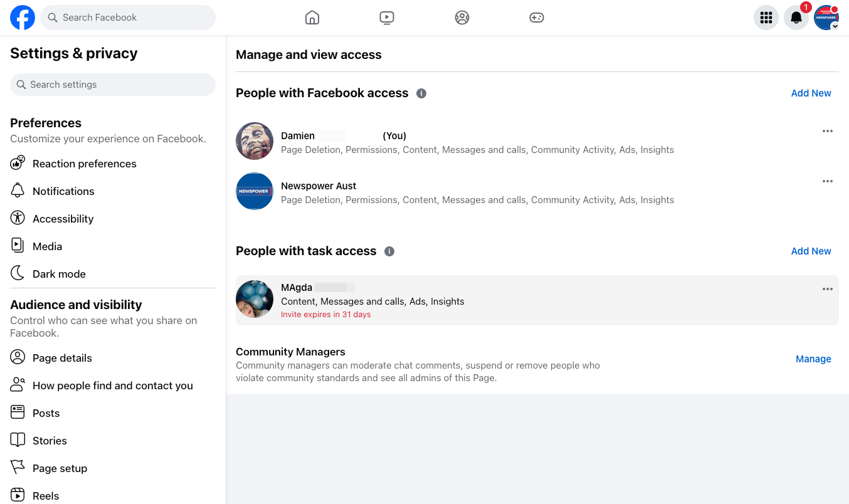849x504 pixels.
Task: Click Newspower Aust profile picture
Action: tap(255, 191)
